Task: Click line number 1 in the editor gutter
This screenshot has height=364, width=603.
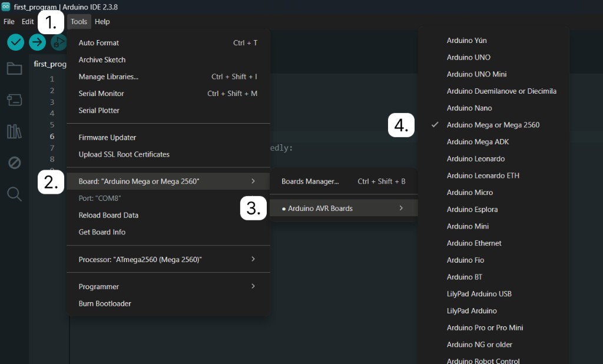Action: 52,79
